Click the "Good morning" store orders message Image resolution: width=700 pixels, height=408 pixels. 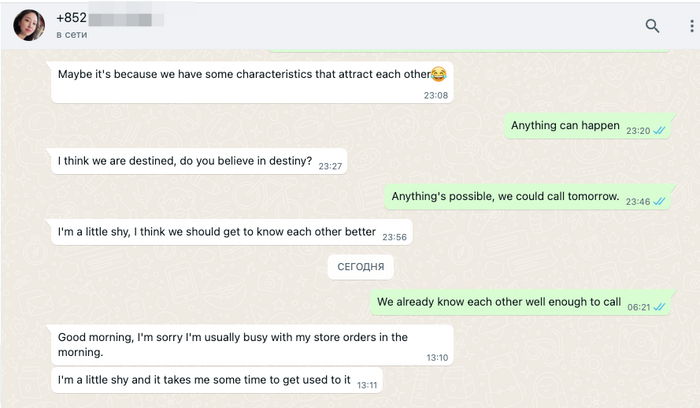tap(233, 344)
